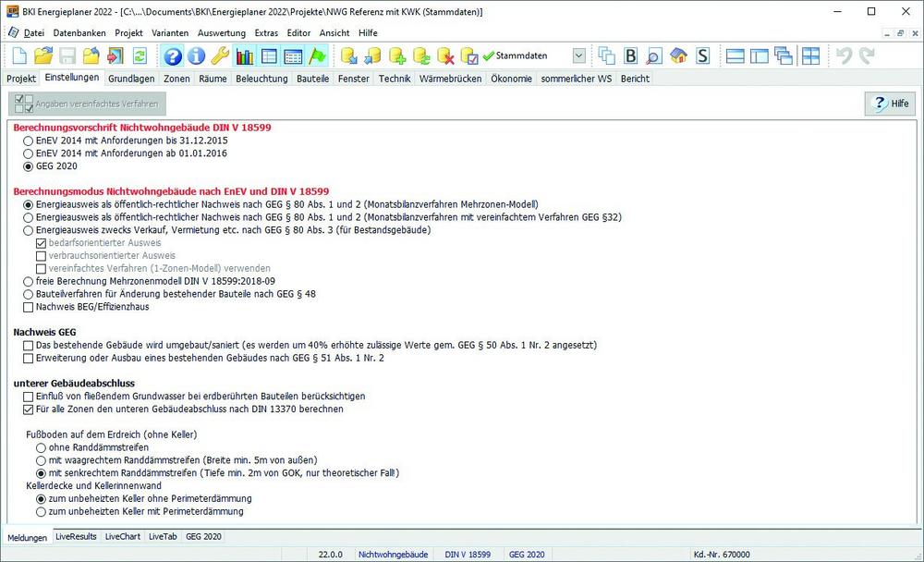Image resolution: width=924 pixels, height=562 pixels.
Task: Add a variant with database plus icon
Action: point(397,56)
